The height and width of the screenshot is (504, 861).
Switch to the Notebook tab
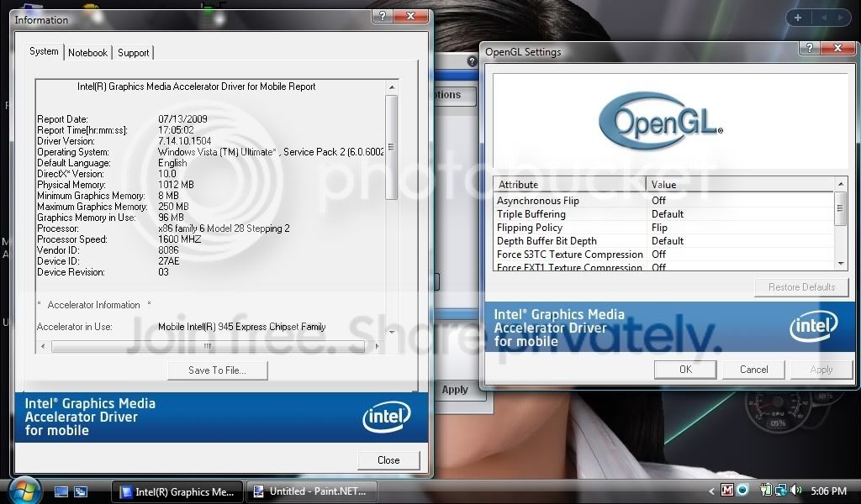87,53
